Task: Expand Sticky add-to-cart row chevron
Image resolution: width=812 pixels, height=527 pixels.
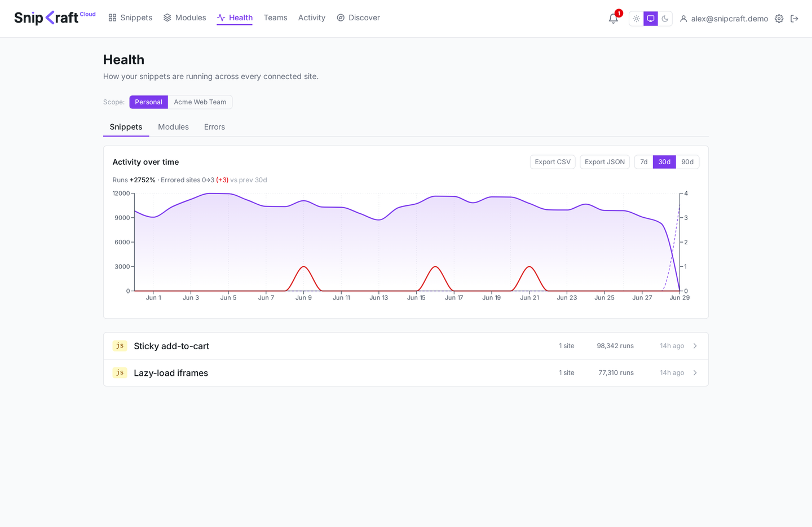Action: (695, 346)
